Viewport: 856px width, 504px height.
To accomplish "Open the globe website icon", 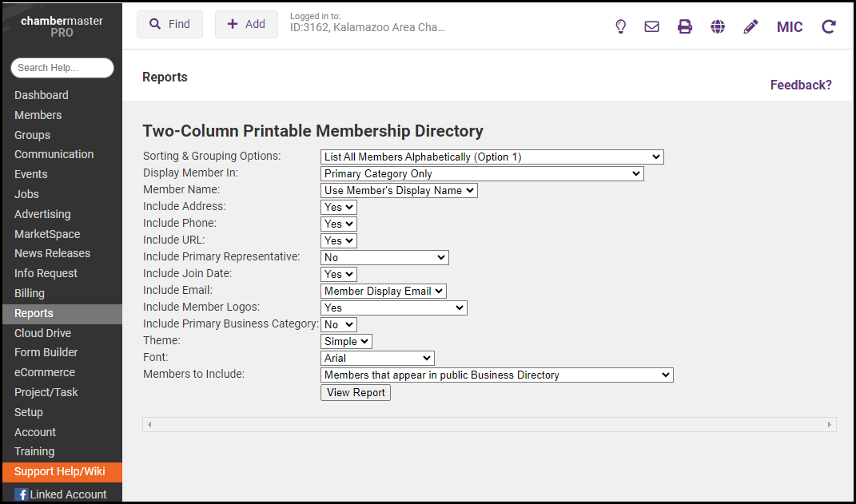I will 718,26.
